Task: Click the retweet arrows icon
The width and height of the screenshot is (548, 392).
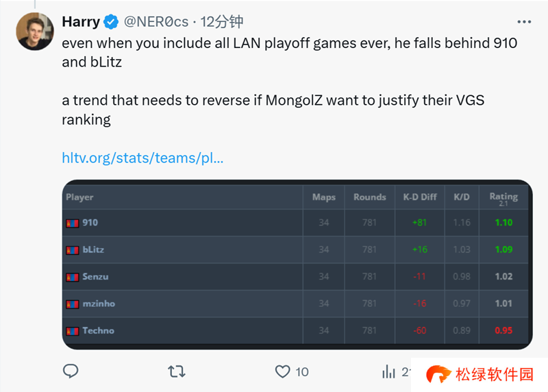Action: pos(176,371)
